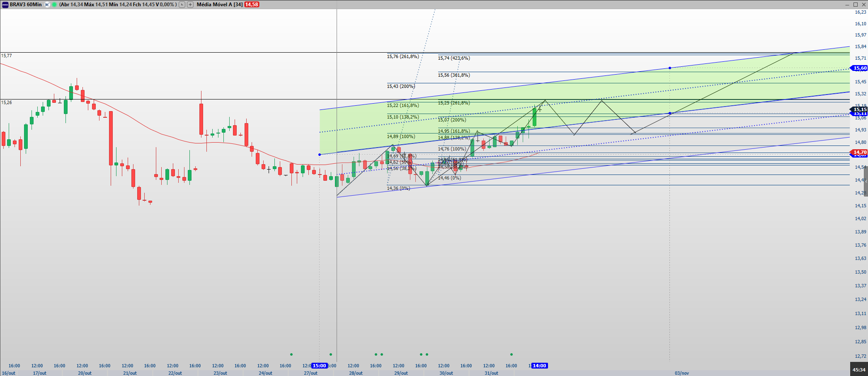The image size is (868, 376).
Task: Click the 14,36 (0%) Fibonacci base label
Action: [x=398, y=188]
